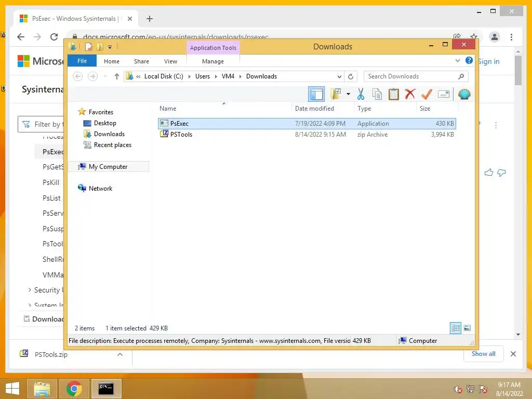Open address bar history dropdown
Image resolution: width=532 pixels, height=399 pixels.
339,77
